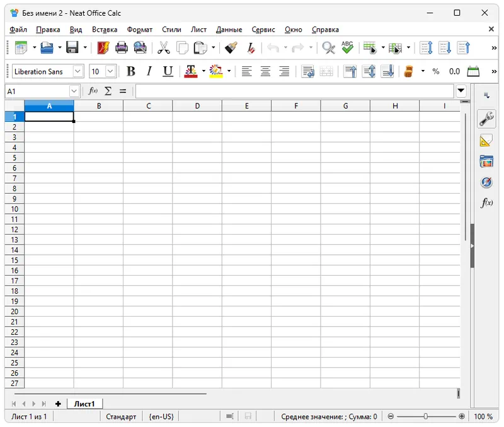504x427 pixels.
Task: Open Find and Replace with the magnifier icon
Action: pos(328,48)
